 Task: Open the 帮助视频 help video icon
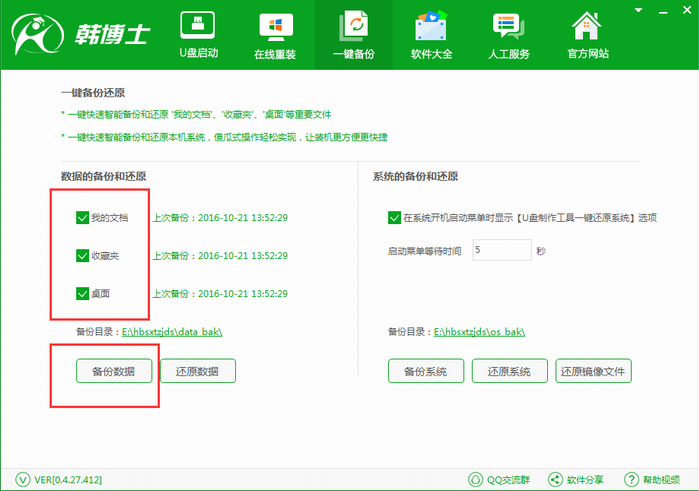coord(631,479)
